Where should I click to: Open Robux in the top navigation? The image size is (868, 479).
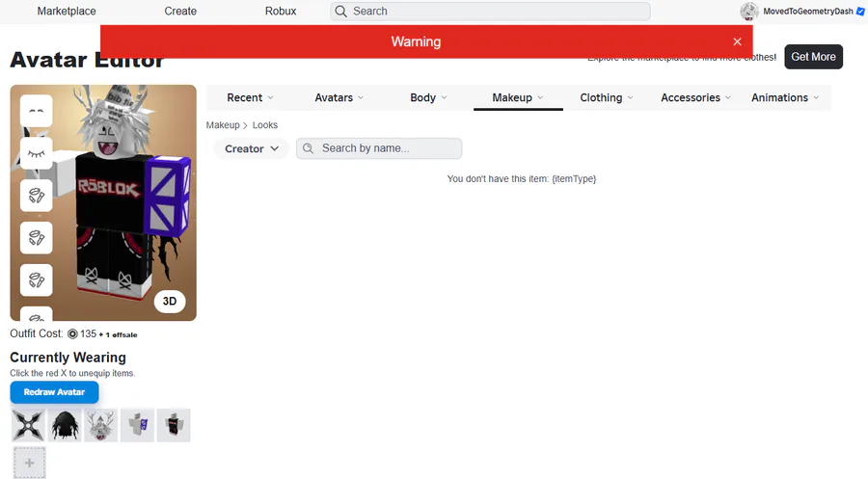281,11
